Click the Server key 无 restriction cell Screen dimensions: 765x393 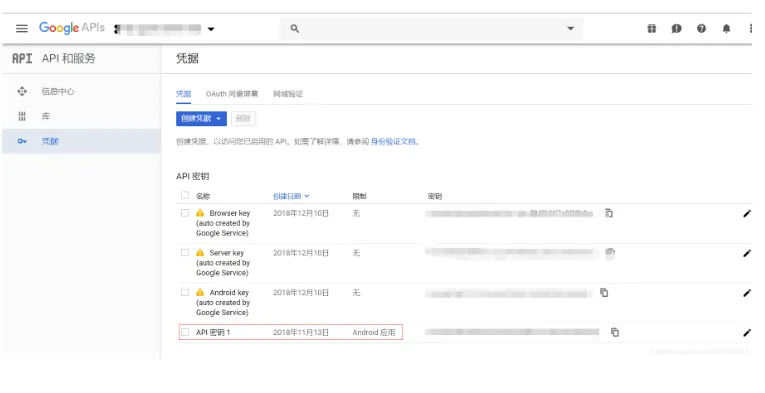point(356,253)
